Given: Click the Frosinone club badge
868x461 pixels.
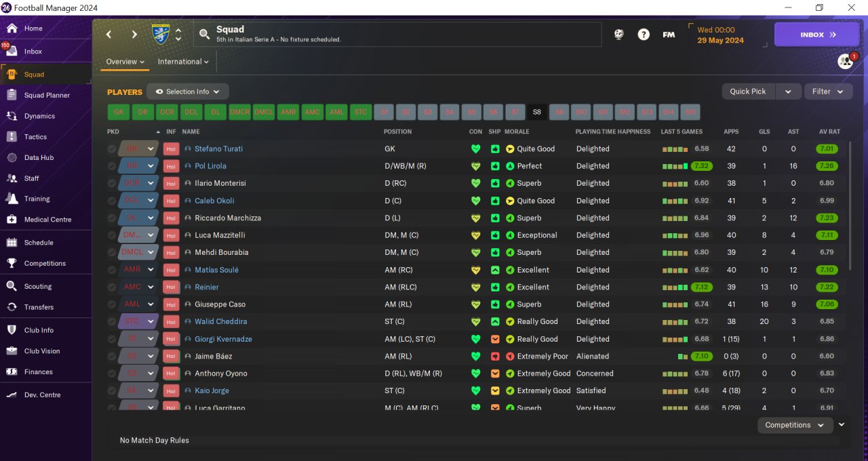Looking at the screenshot, I should click(161, 34).
